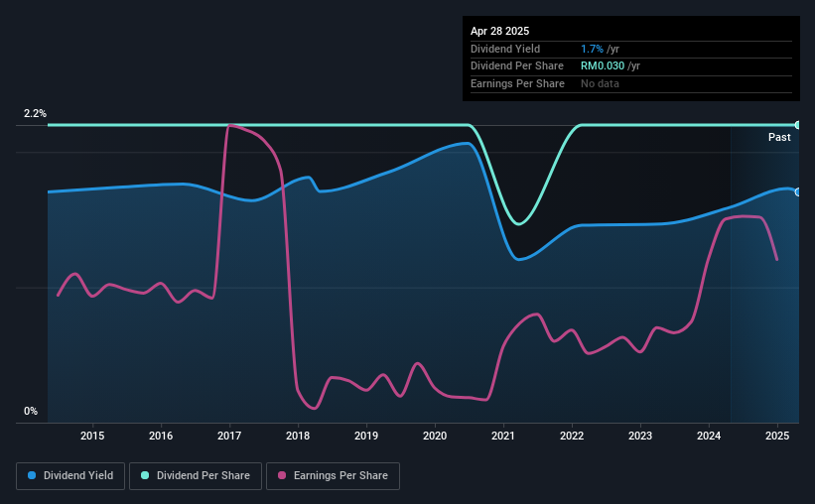Viewport: 815px width, 504px height.
Task: Click the tooltip Earnings Per Share row label
Action: click(518, 83)
